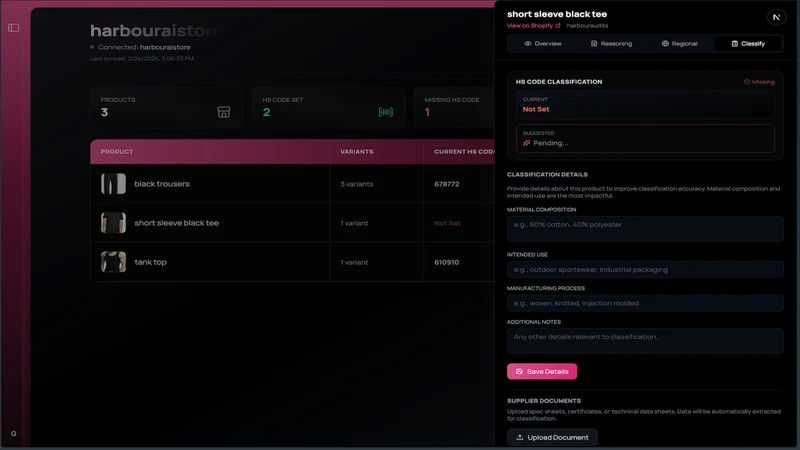Focus the Additional Notes field
The image size is (800, 450).
(645, 341)
